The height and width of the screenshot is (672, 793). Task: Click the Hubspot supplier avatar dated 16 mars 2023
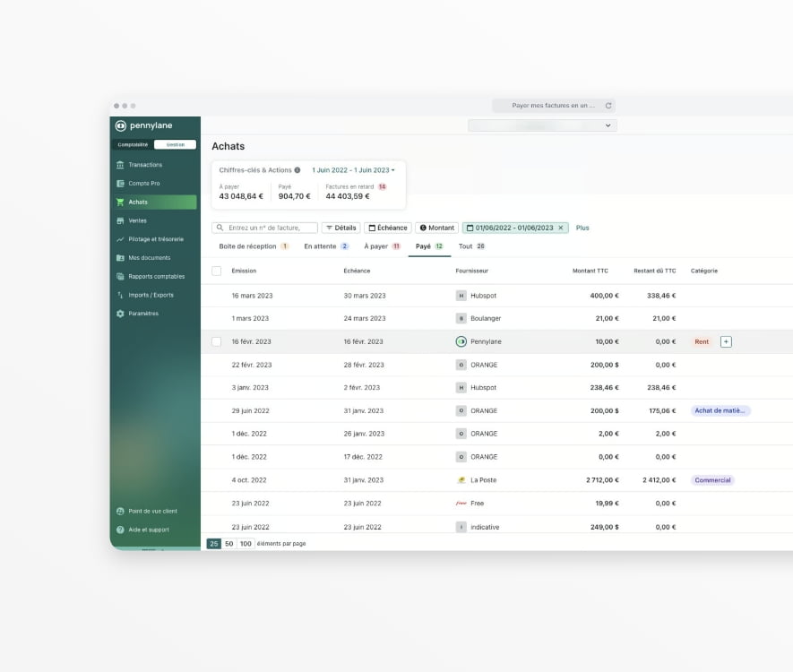click(x=461, y=296)
